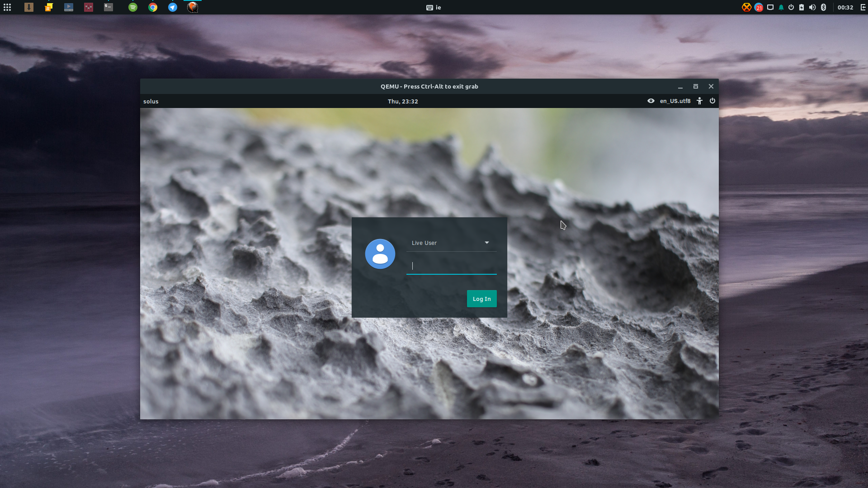Focus the password input field

click(x=452, y=266)
